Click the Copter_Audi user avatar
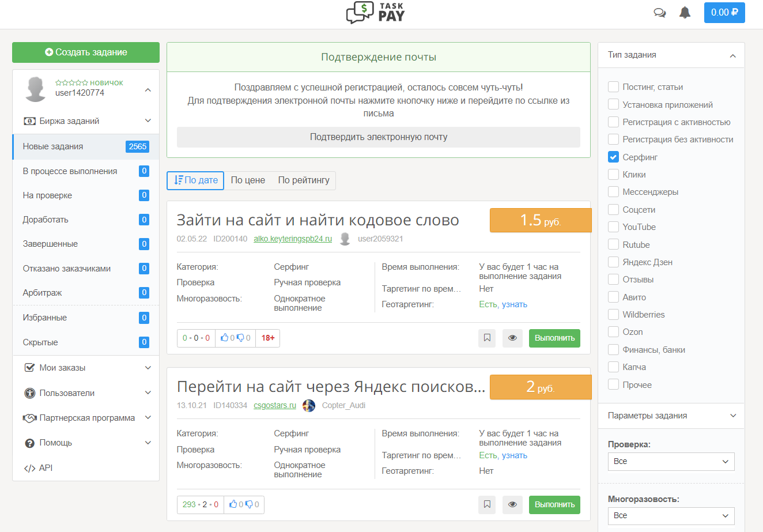 [309, 406]
